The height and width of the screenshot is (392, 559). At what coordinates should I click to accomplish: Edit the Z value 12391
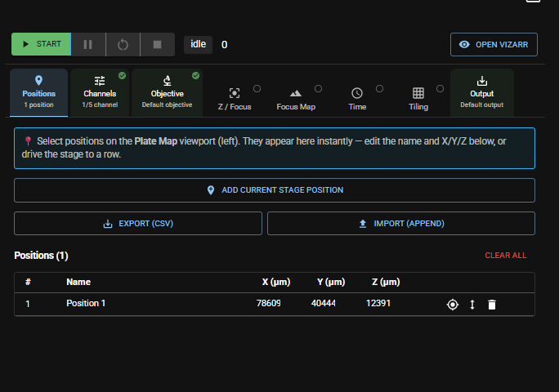(378, 303)
